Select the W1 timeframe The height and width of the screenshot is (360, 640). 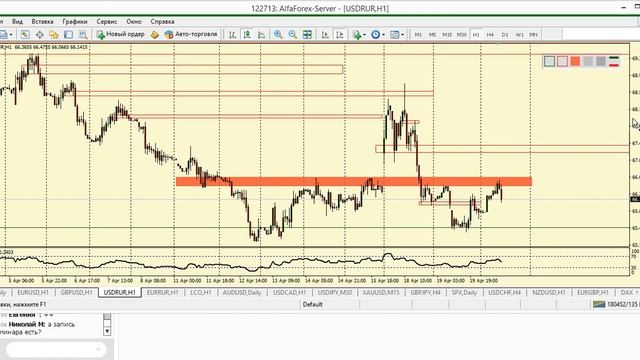coord(519,35)
